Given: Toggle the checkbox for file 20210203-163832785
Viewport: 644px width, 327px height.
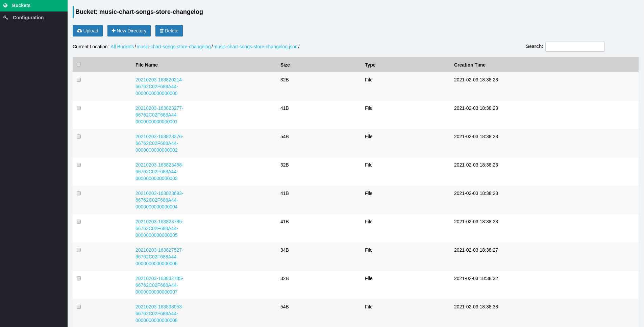Looking at the screenshot, I should coord(79,278).
